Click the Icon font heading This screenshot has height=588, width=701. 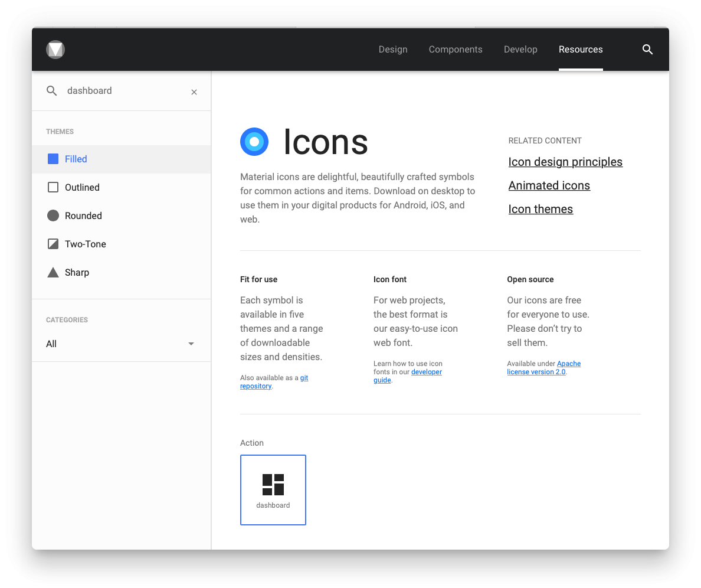pos(390,279)
